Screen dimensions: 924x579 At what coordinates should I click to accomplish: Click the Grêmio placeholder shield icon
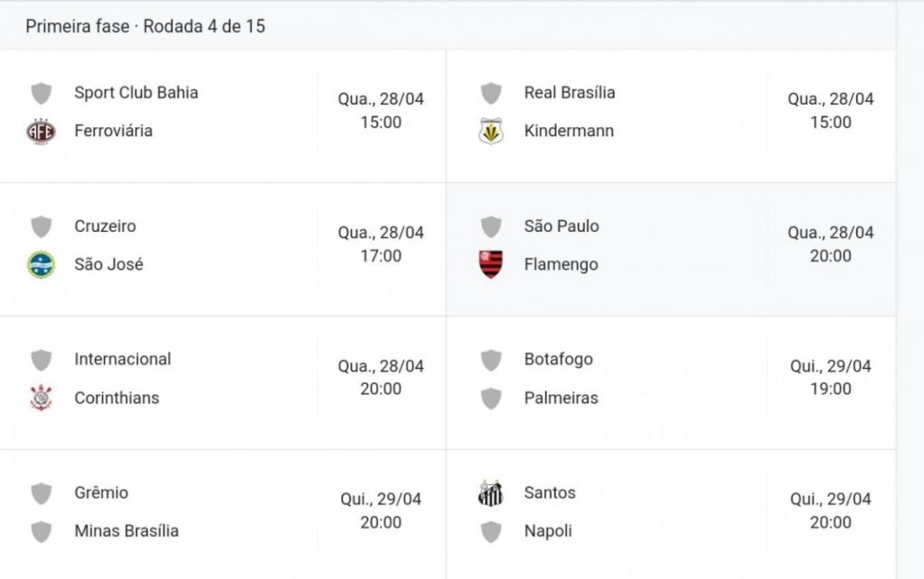pos(41,493)
